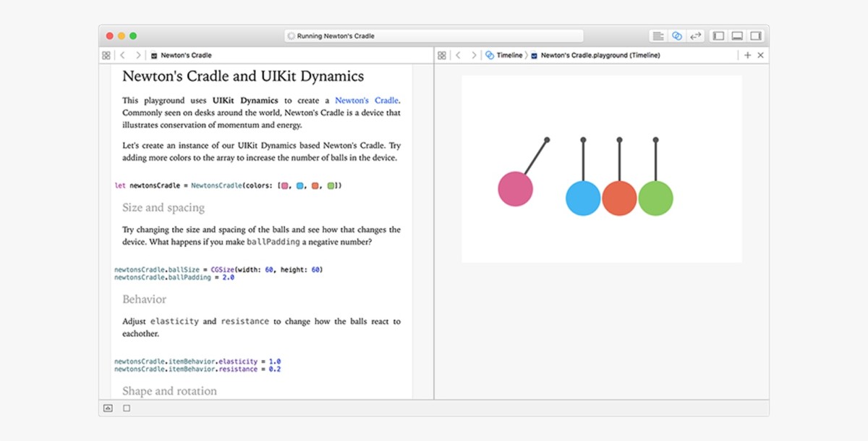
Task: Go back in the left editor pane
Action: tap(123, 55)
